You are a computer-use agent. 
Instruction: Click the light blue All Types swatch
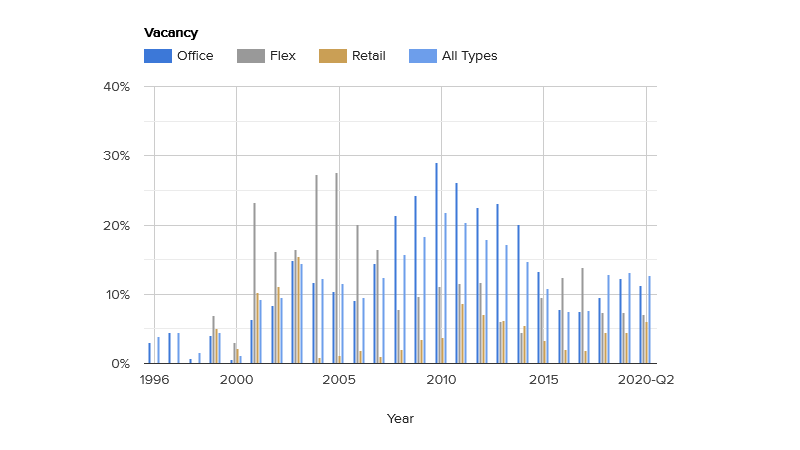coord(424,56)
